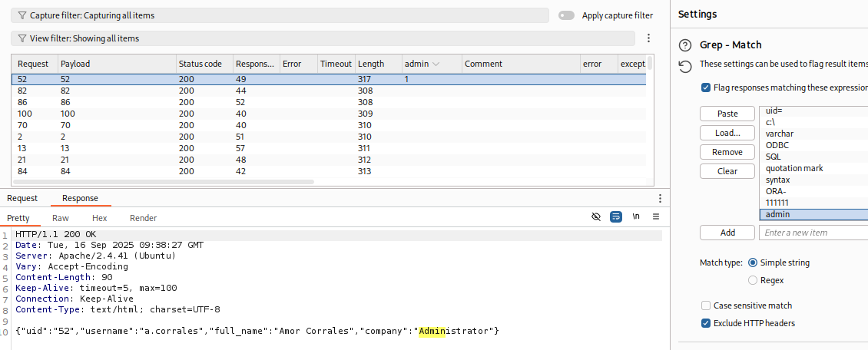
Task: Switch to the Request tab
Action: point(22,198)
